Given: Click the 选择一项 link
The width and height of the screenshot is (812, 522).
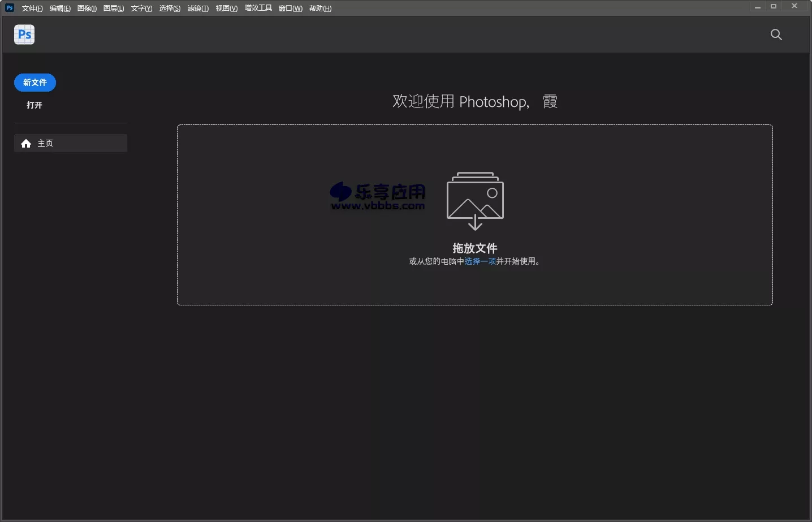Looking at the screenshot, I should click(480, 261).
